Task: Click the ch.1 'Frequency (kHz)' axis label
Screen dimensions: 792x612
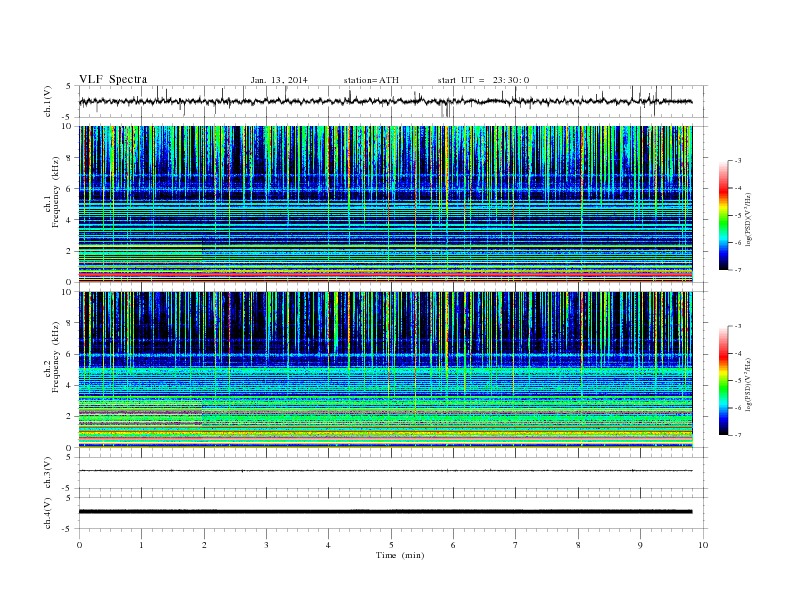Action: [x=56, y=192]
